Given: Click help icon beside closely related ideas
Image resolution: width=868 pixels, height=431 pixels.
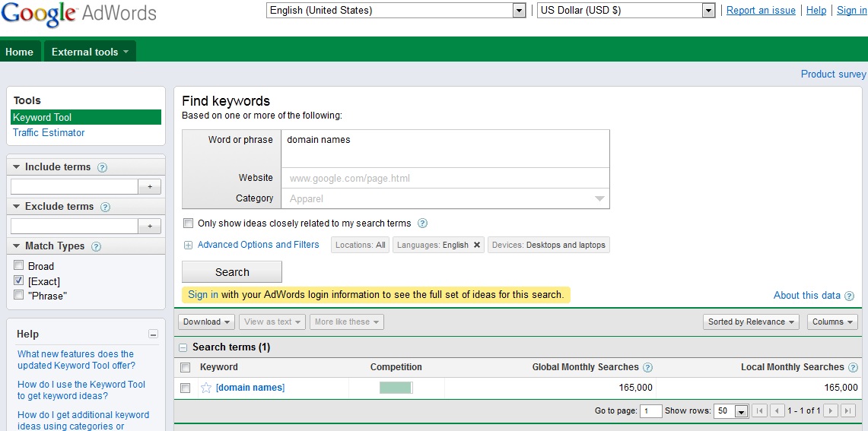Looking at the screenshot, I should (x=422, y=223).
